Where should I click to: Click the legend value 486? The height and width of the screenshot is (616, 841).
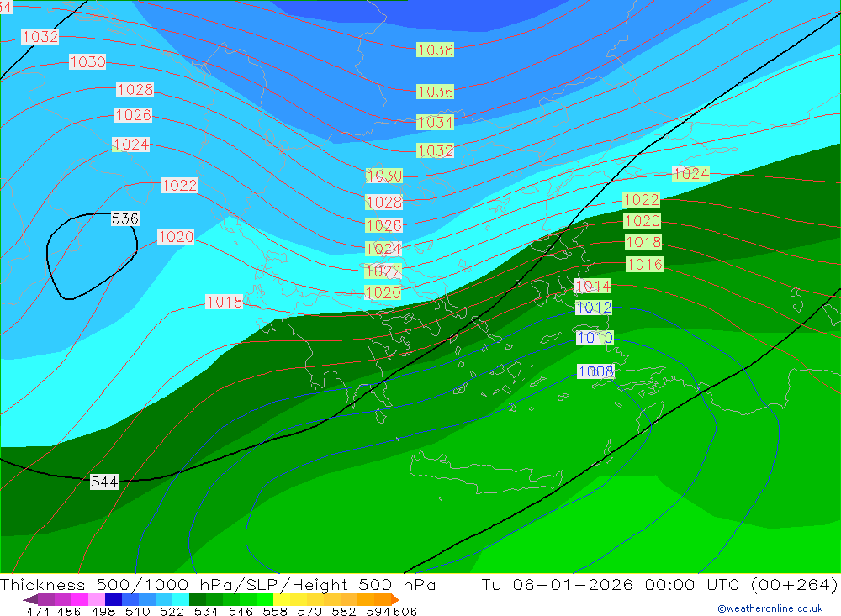point(69,611)
